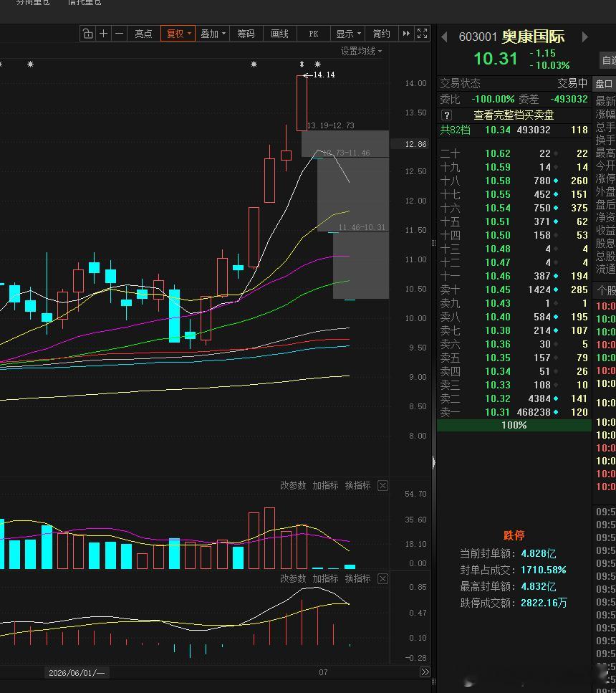
Task: Toggle fullscreen chart with expand icon
Action: [x=422, y=34]
